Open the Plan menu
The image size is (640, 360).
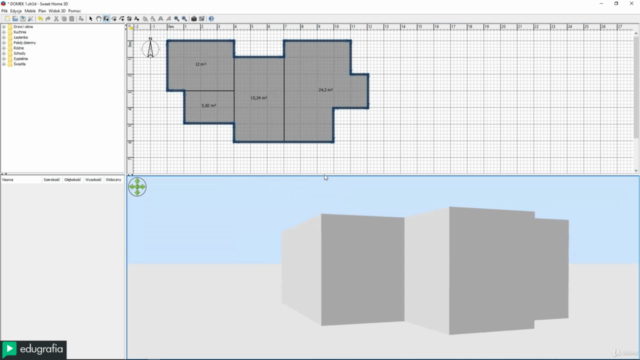pyautogui.click(x=42, y=11)
